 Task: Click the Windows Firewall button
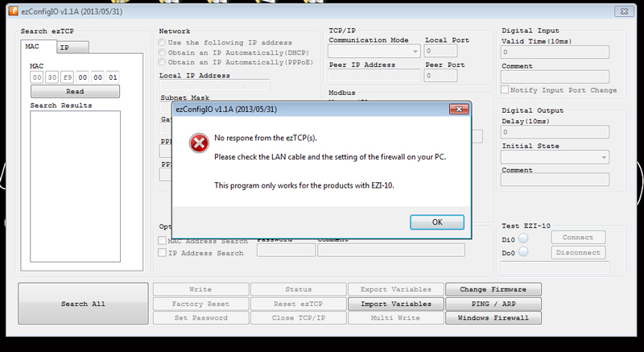(x=493, y=317)
